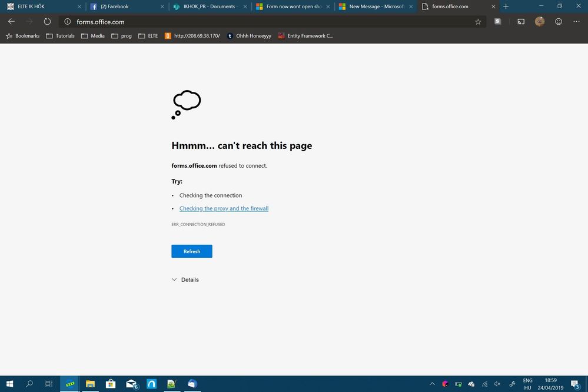View site information via the page info icon
This screenshot has height=392, width=588.
(x=67, y=22)
